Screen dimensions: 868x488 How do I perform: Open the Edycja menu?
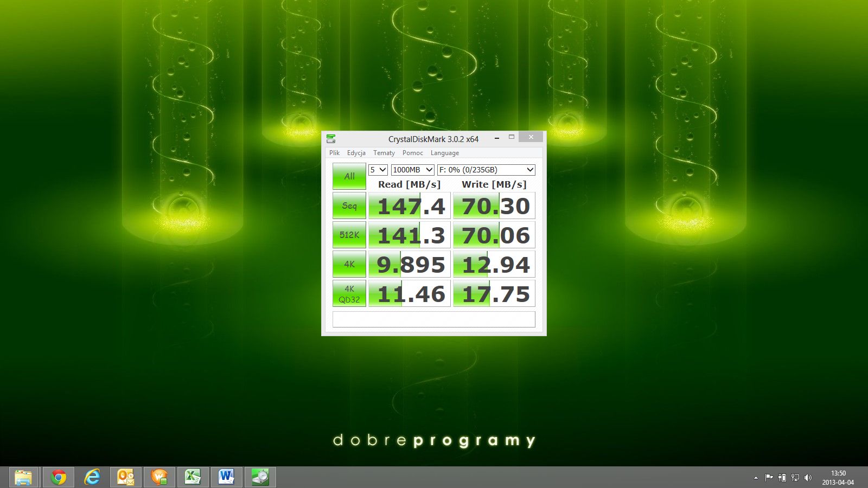pos(356,153)
